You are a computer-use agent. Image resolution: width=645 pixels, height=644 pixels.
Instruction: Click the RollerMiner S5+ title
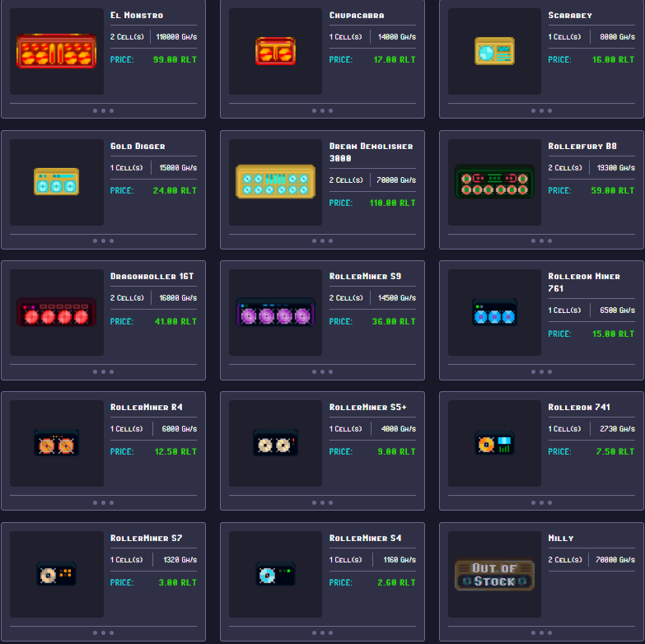pos(368,407)
